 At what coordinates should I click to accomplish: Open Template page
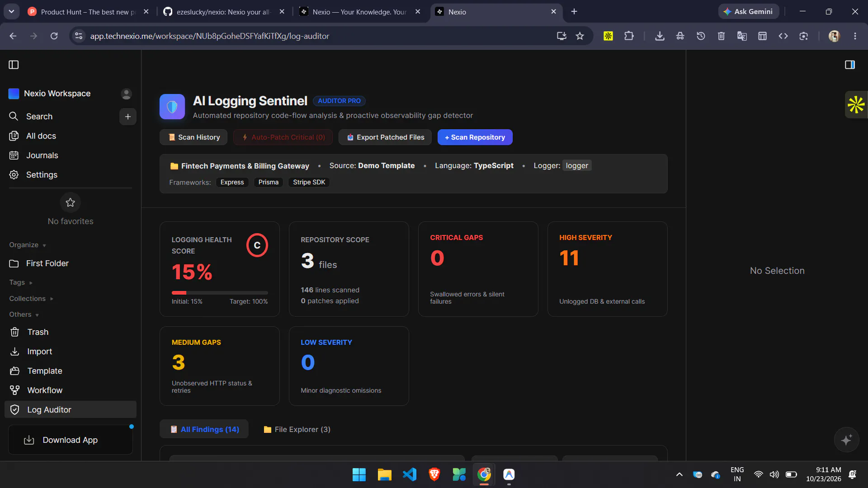tap(44, 371)
